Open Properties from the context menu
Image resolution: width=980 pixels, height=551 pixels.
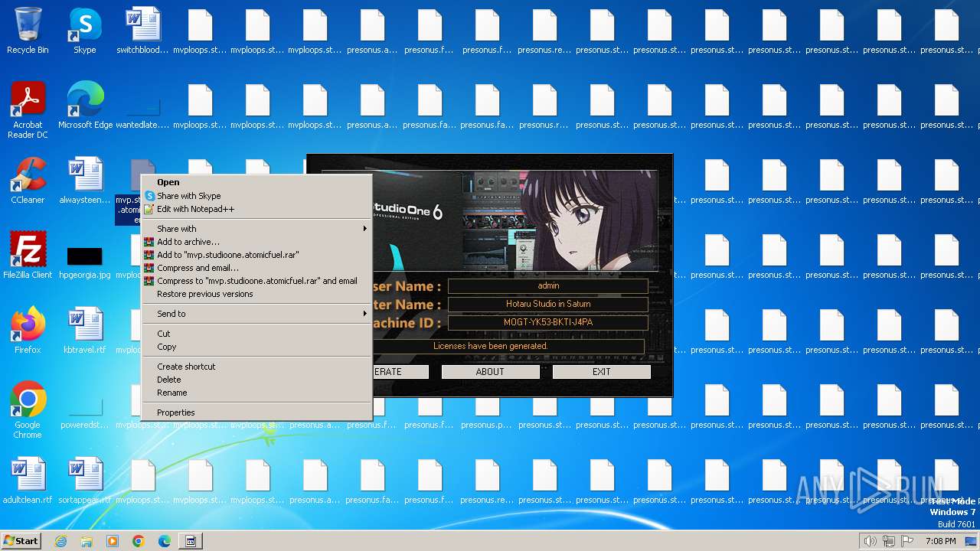pyautogui.click(x=256, y=412)
